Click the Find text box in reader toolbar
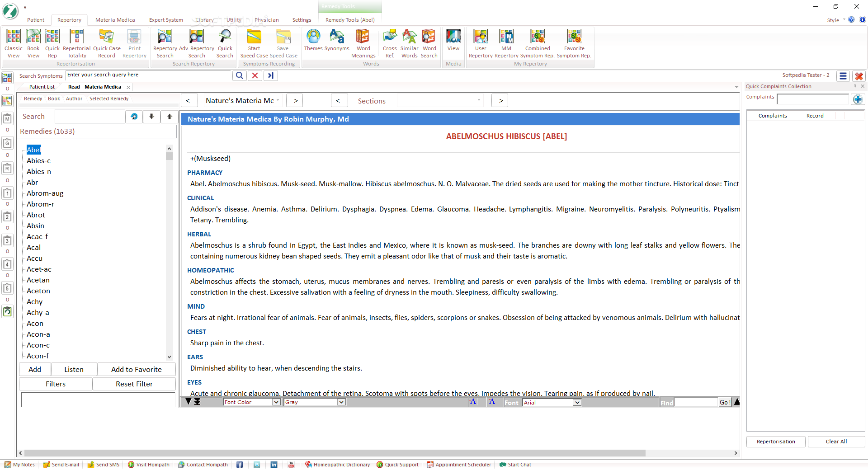868x470 pixels. pos(696,402)
